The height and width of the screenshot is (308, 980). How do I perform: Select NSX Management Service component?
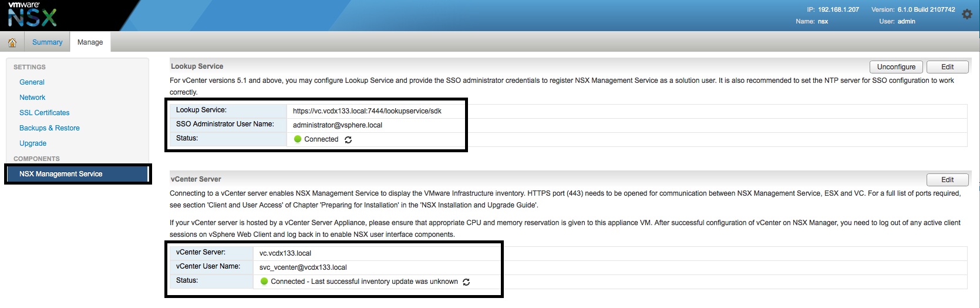(60, 174)
